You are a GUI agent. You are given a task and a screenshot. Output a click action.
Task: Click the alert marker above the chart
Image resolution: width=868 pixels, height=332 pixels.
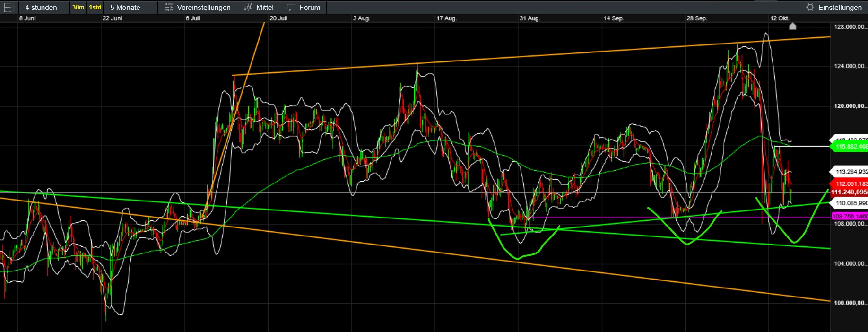(793, 26)
